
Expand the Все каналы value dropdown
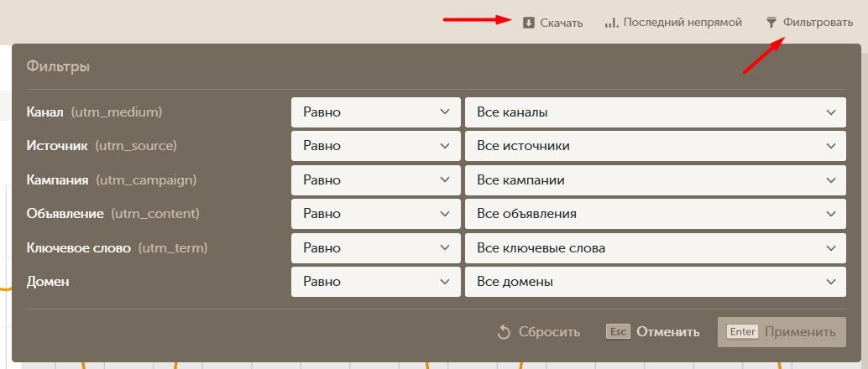pyautogui.click(x=656, y=112)
